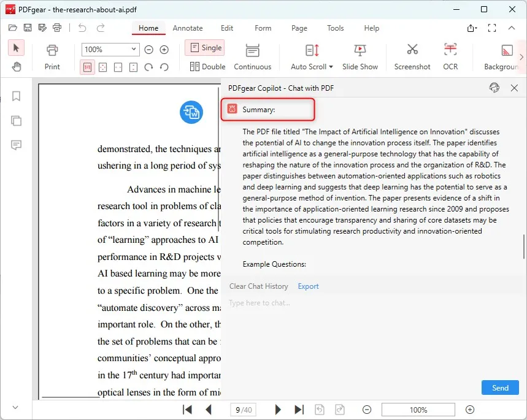Image resolution: width=527 pixels, height=420 pixels.
Task: Click the large Print button
Action: tap(52, 57)
